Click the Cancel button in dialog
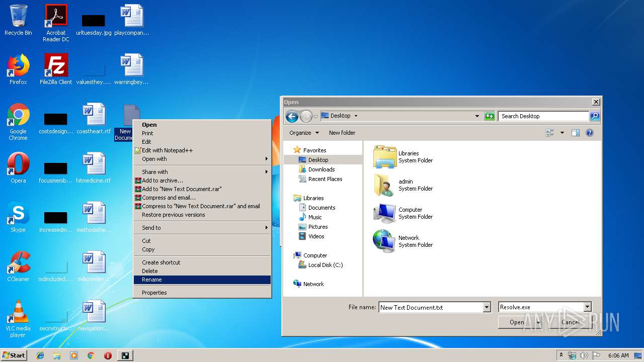 [x=570, y=322]
